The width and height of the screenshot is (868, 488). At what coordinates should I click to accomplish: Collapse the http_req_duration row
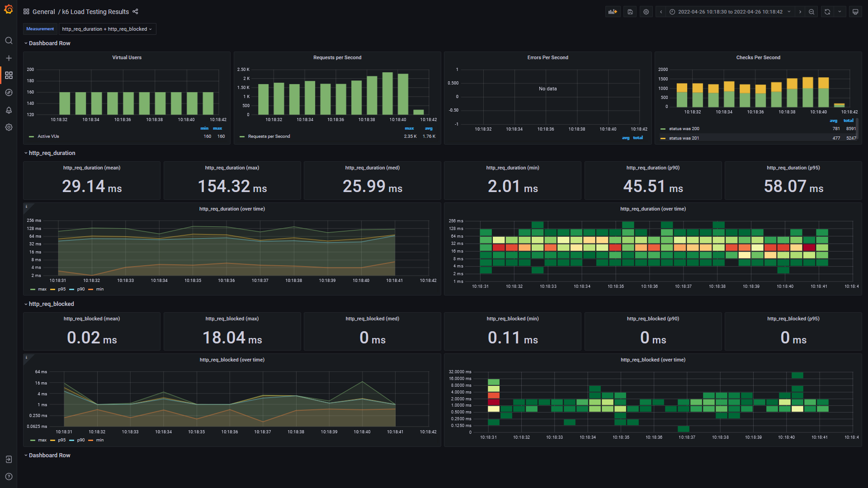(50, 153)
